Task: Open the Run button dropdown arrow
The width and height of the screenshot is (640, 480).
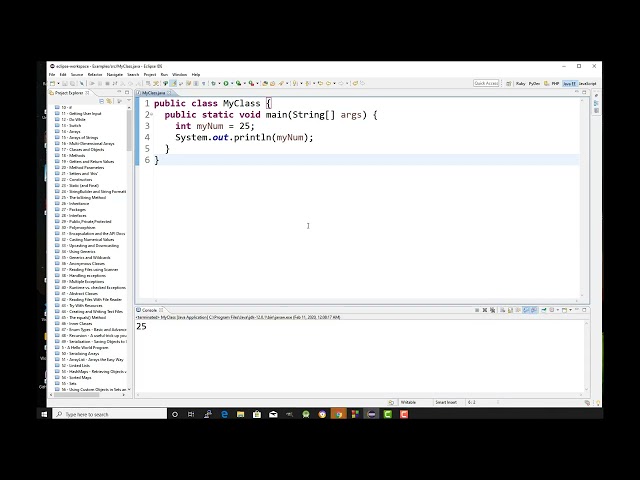Action: coord(232,83)
